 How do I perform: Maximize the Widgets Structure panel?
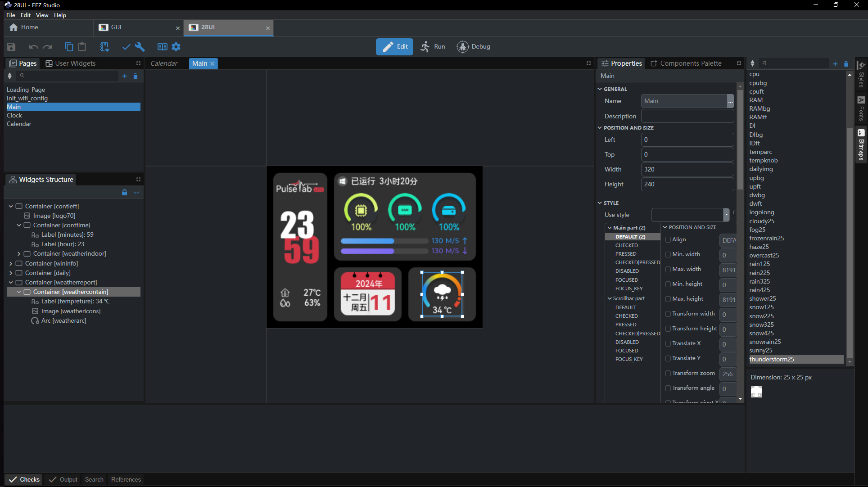(138, 179)
